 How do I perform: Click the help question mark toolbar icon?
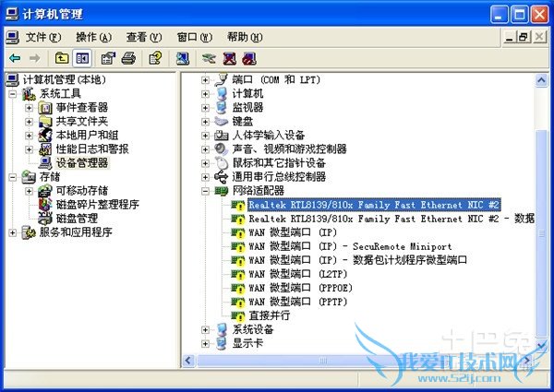(x=155, y=58)
